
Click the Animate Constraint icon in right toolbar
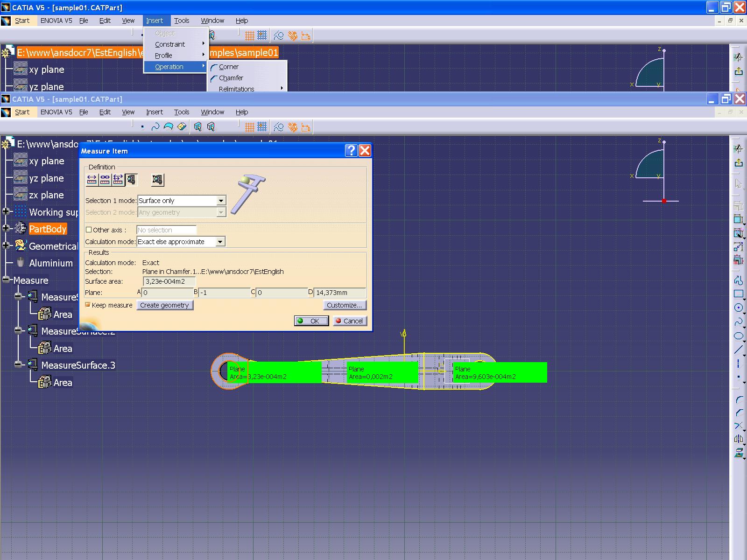tap(738, 246)
